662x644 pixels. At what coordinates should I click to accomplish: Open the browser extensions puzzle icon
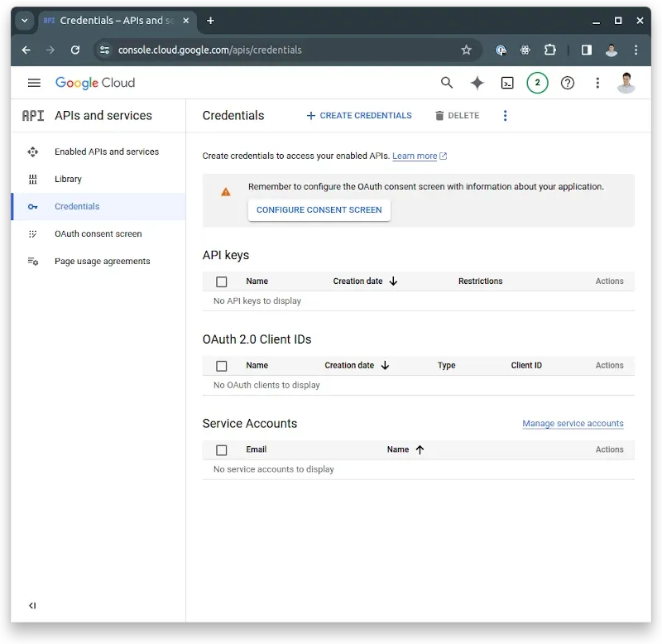click(549, 50)
